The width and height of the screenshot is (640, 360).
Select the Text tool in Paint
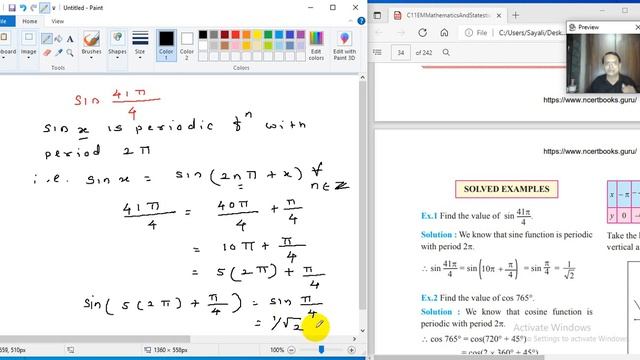coord(70,39)
